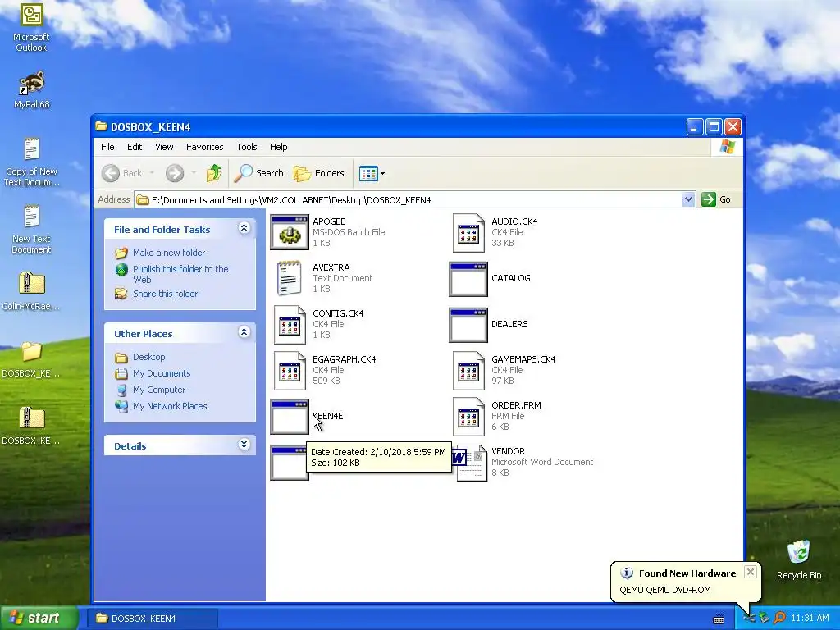
Task: Collapse the File and Folder Tasks panel
Action: point(244,228)
